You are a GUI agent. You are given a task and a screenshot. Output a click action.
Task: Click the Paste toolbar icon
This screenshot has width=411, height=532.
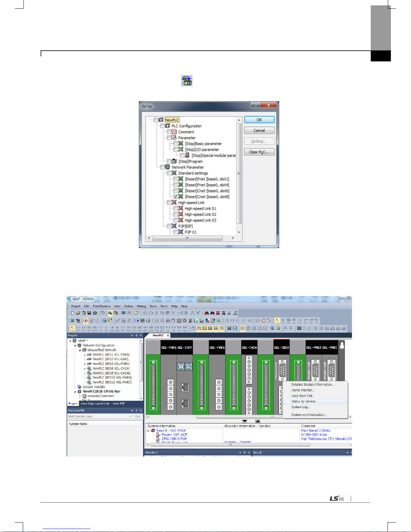point(168,313)
